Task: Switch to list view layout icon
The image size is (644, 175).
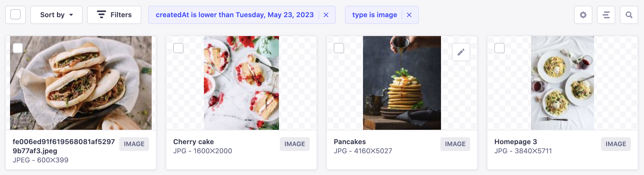Action: click(x=606, y=15)
